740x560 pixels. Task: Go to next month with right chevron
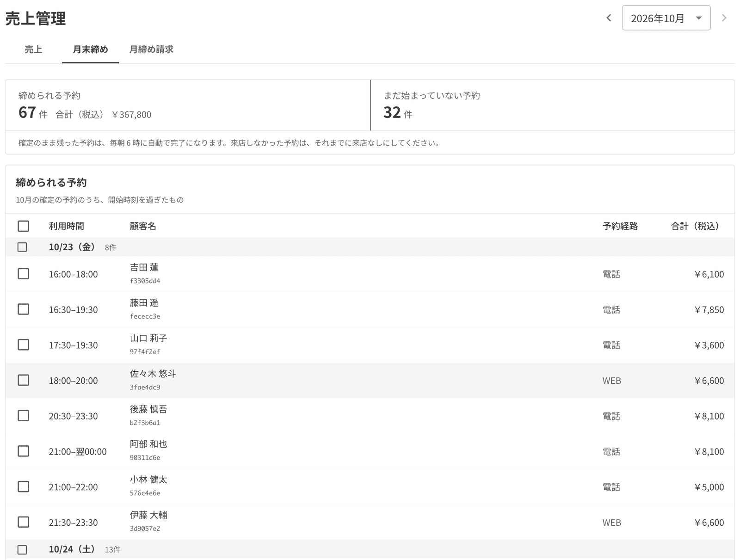point(724,18)
